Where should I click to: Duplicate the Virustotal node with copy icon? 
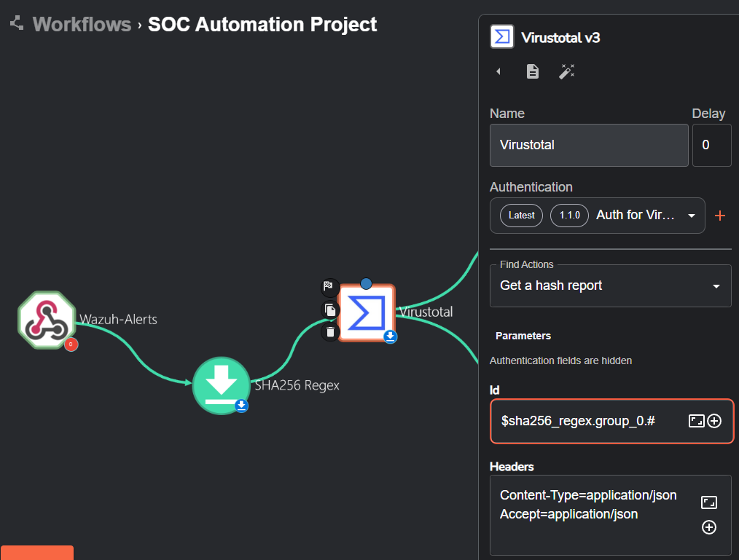(x=330, y=310)
